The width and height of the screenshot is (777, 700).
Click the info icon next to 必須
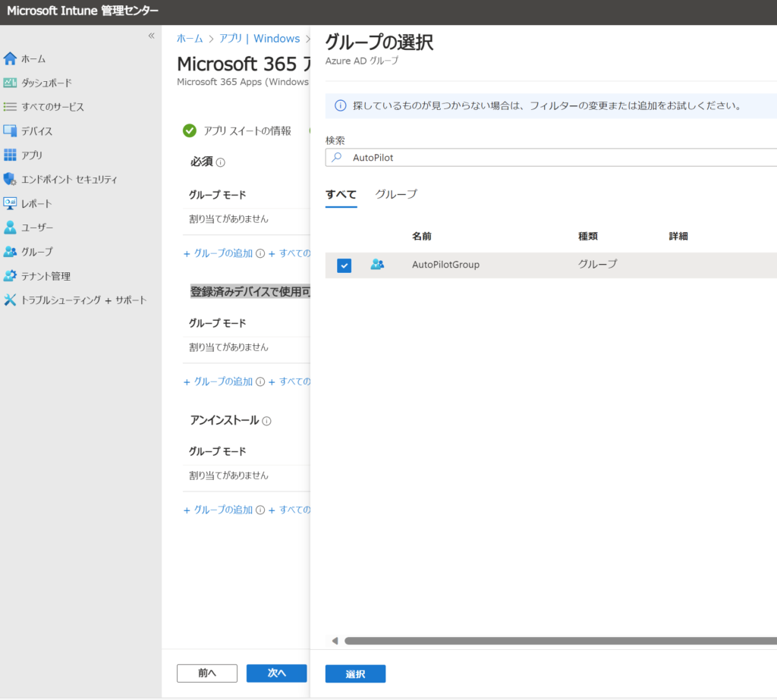[x=221, y=162]
